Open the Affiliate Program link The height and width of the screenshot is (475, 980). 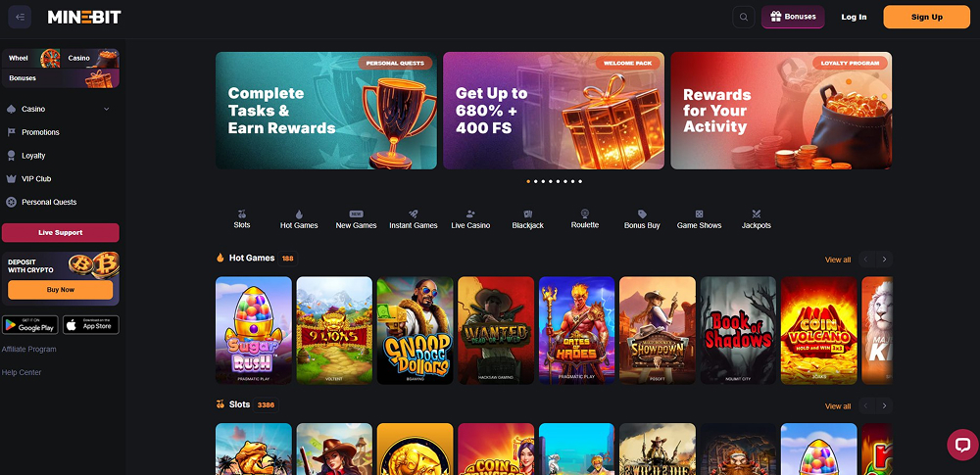coord(29,350)
